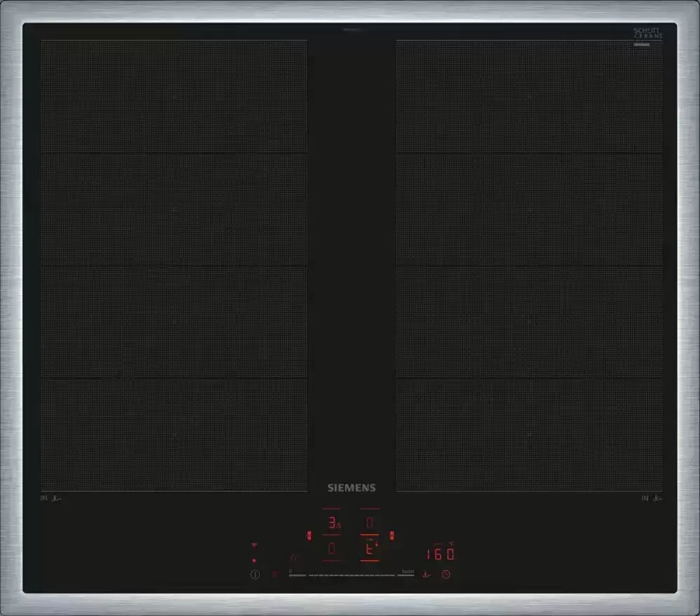The height and width of the screenshot is (616, 700).
Task: Tap the house-shaped Home Connect icon
Action: (x=293, y=557)
